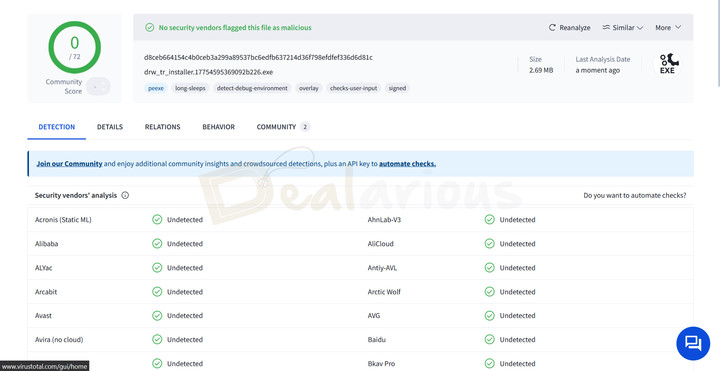Click the Arcabit vendor name

pyautogui.click(x=46, y=292)
